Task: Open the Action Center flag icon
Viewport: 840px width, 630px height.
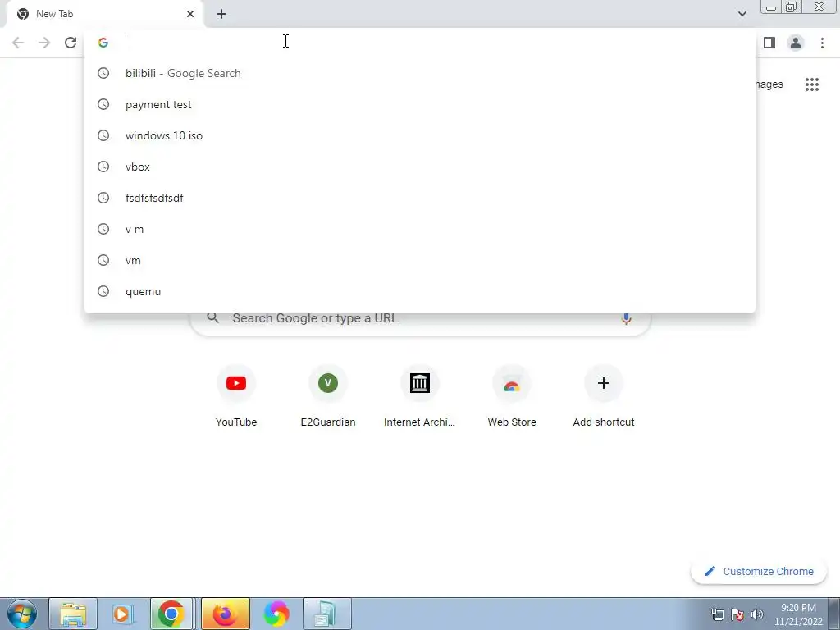Action: [x=737, y=614]
